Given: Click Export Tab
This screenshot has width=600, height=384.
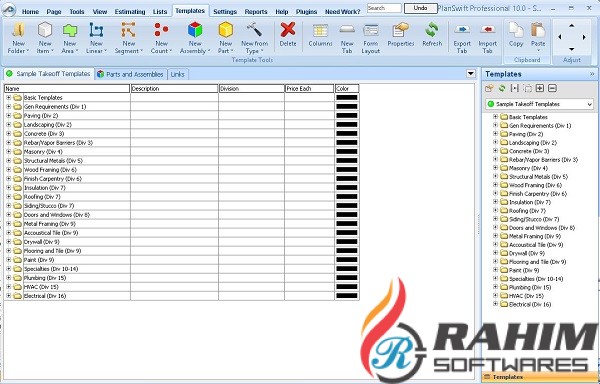Looking at the screenshot, I should [462, 38].
